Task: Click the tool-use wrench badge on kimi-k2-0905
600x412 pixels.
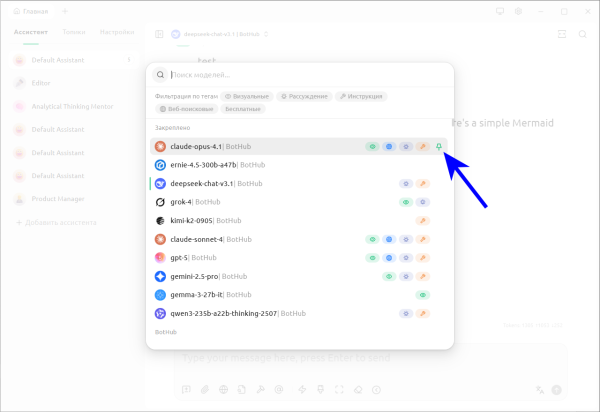Action: pyautogui.click(x=423, y=221)
